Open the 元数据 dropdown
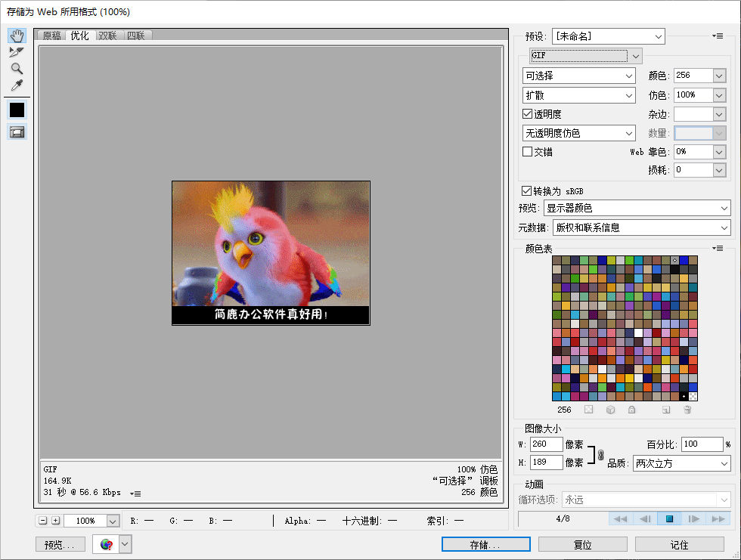 [x=641, y=227]
